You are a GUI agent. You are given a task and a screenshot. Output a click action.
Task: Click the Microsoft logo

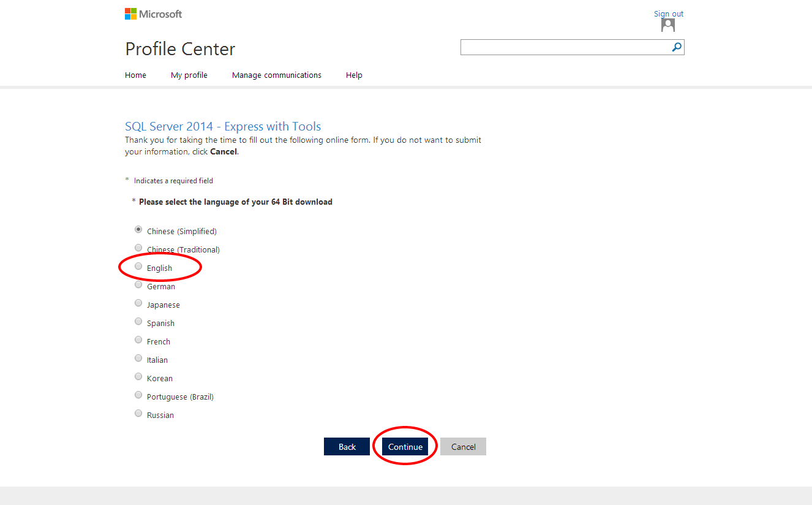click(152, 13)
